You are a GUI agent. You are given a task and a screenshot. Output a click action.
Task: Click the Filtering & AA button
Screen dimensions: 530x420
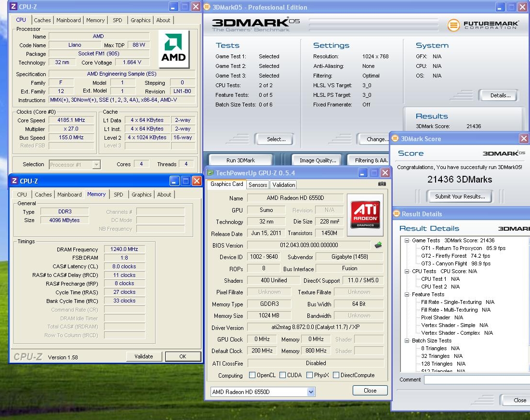pos(370,160)
